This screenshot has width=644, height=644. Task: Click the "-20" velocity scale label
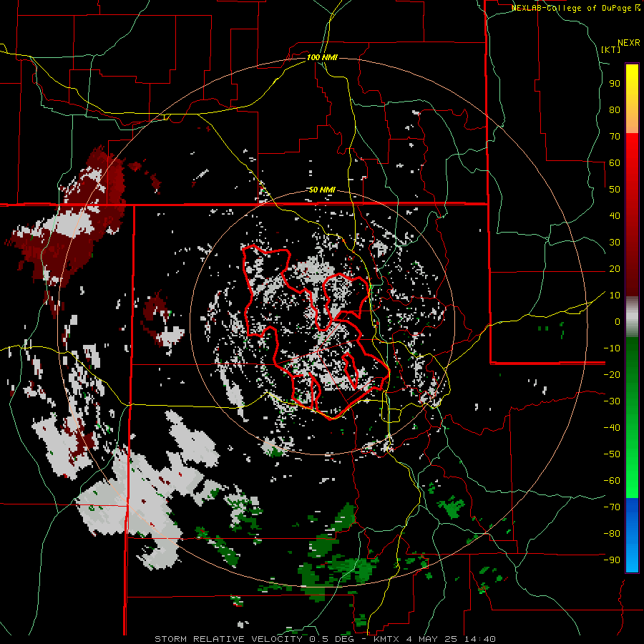point(612,375)
